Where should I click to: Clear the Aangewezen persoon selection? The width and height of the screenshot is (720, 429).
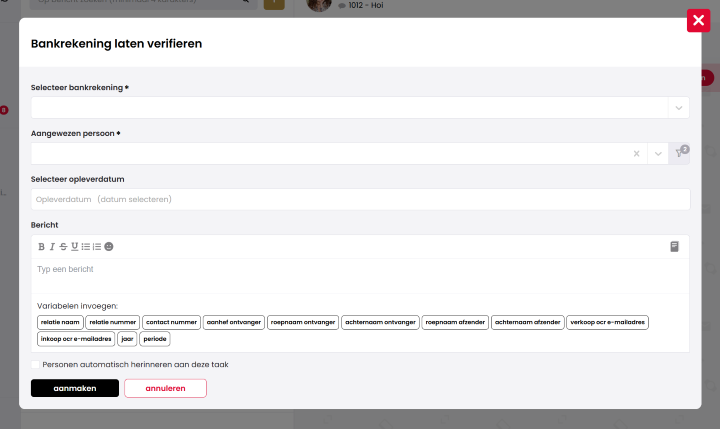pyautogui.click(x=636, y=154)
